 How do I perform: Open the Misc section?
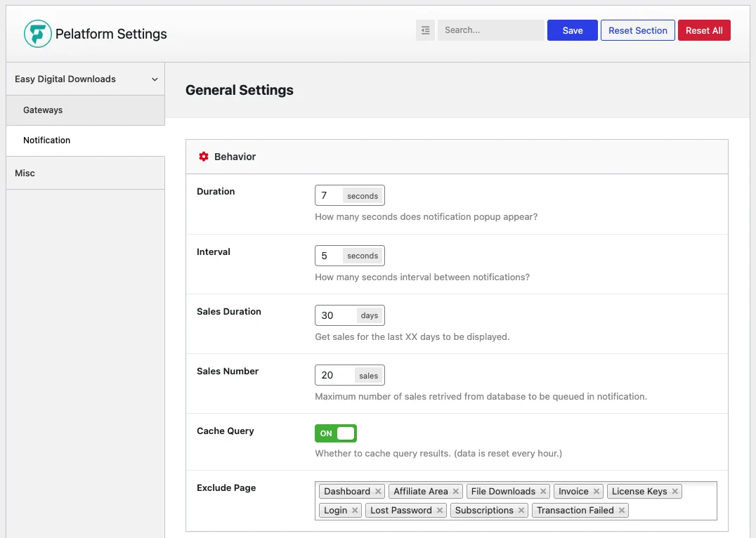click(x=85, y=173)
